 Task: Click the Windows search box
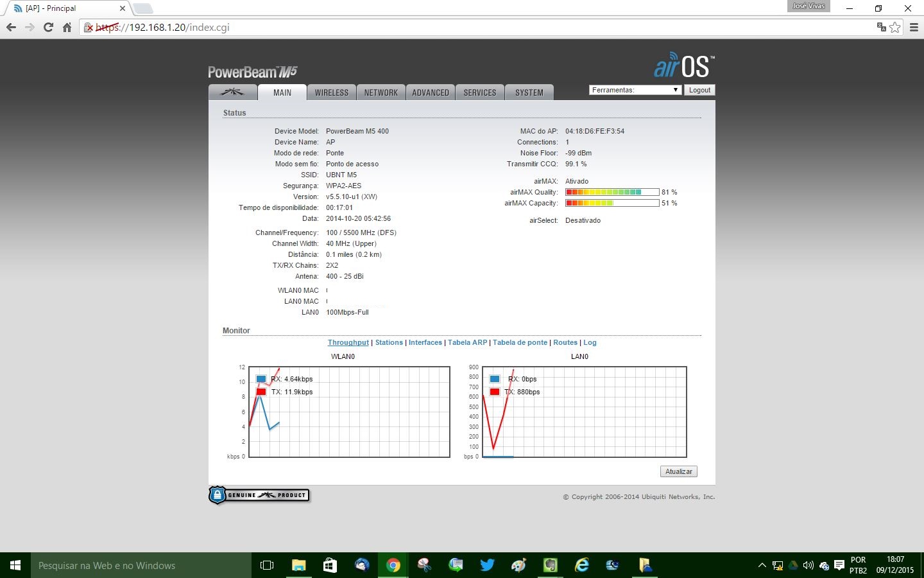(x=141, y=565)
